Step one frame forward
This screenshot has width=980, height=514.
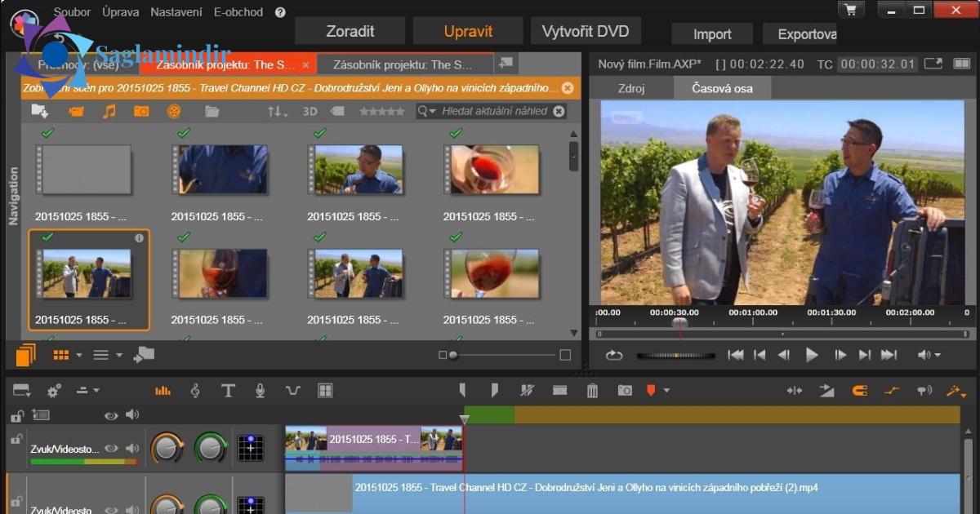[x=840, y=355]
